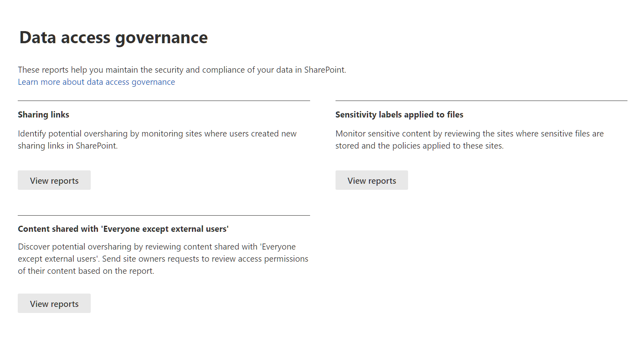Select the 'Sharing links' section heading
644x338 pixels.
(44, 115)
